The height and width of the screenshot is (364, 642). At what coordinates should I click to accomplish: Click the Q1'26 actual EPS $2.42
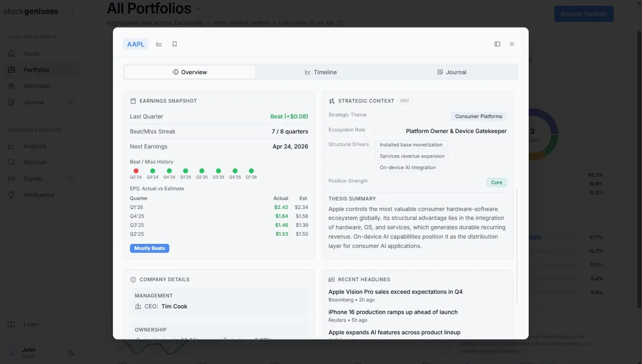281,207
